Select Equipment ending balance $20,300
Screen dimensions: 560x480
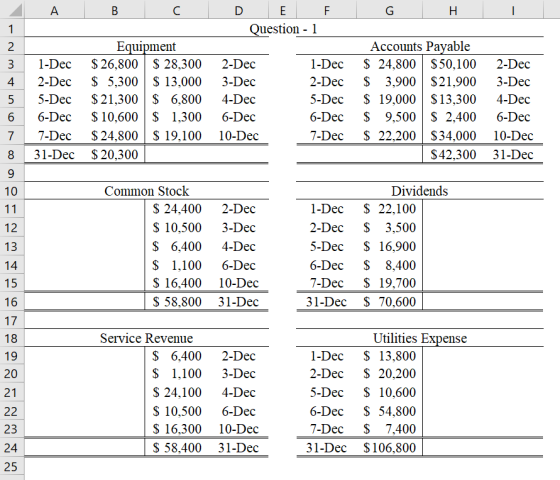(114, 155)
